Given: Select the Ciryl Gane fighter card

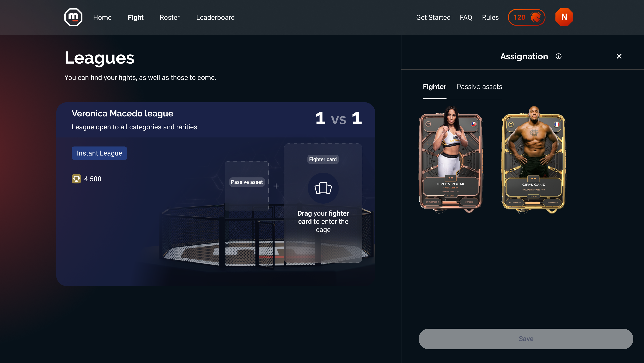Looking at the screenshot, I should pyautogui.click(x=533, y=160).
